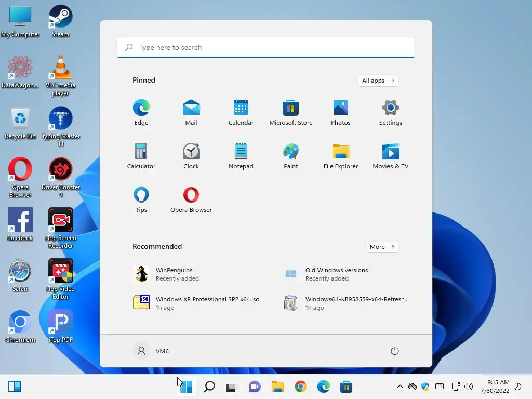This screenshot has width=532, height=399.
Task: Click the Start button on the taskbar
Action: pos(186,387)
